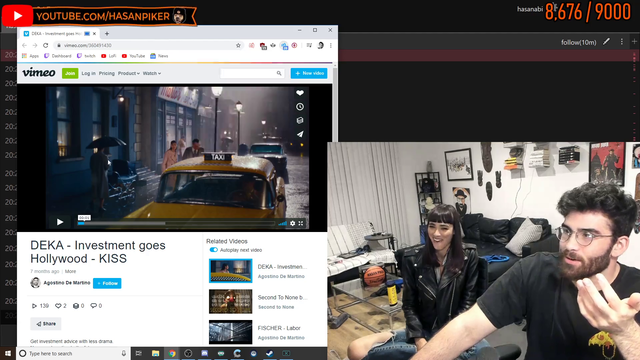Close the DEKA Vimeo tab
Image resolution: width=640 pixels, height=360 pixels.
click(94, 33)
